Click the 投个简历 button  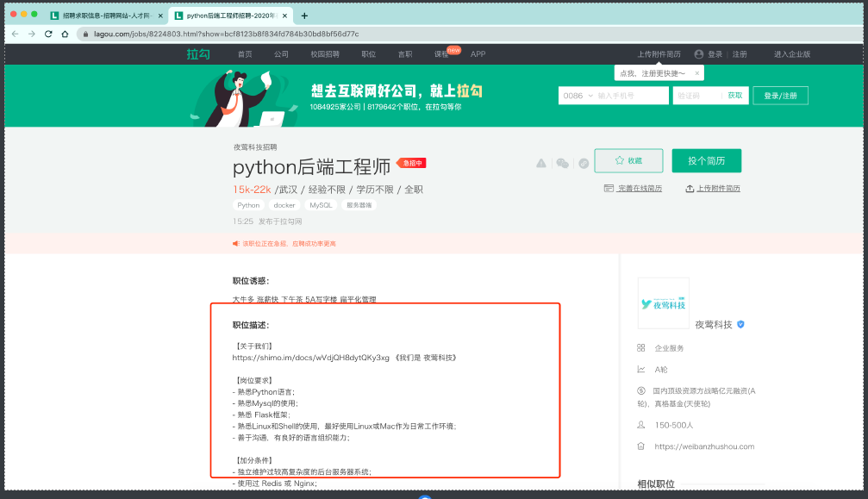pyautogui.click(x=706, y=160)
